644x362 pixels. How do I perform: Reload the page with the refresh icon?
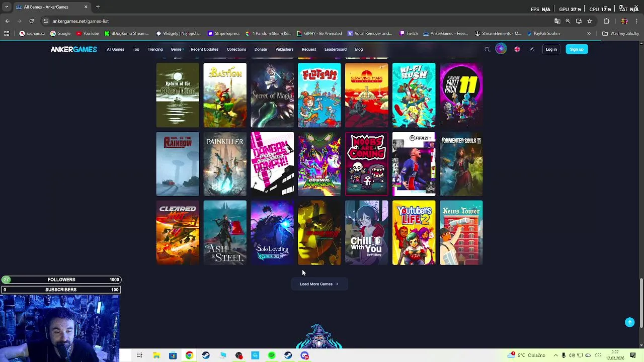click(x=31, y=21)
